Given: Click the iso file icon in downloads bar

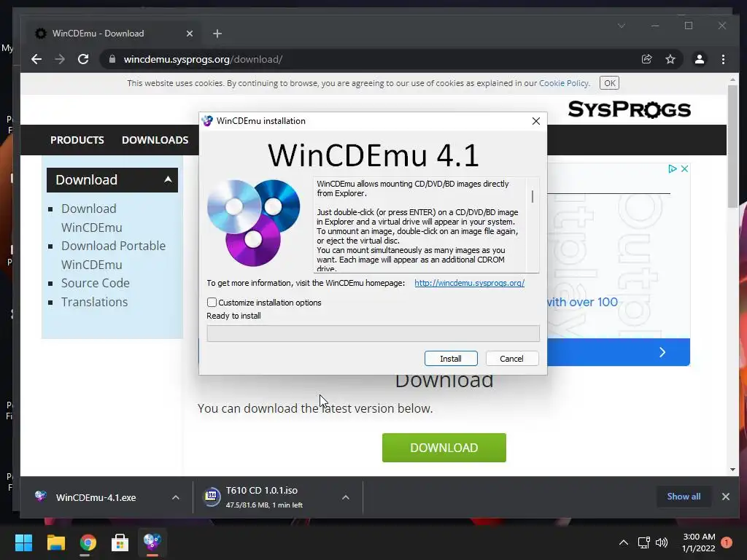Looking at the screenshot, I should click(212, 497).
